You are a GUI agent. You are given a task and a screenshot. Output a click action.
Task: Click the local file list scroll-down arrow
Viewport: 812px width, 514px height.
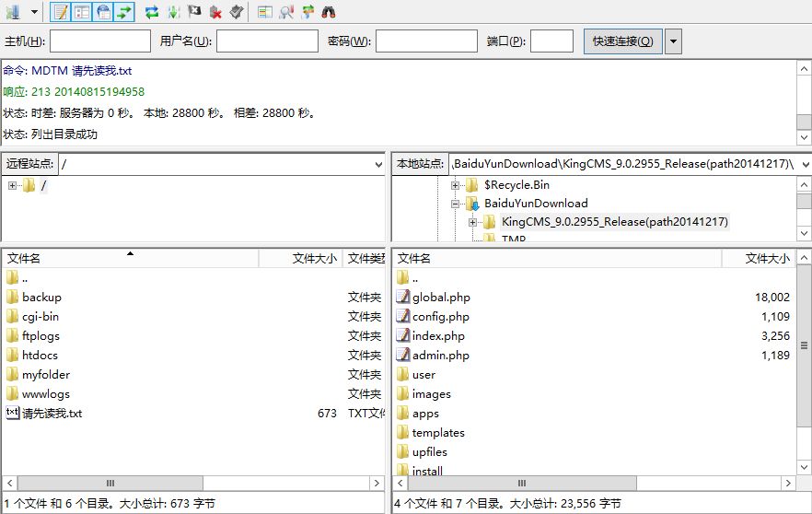804,467
